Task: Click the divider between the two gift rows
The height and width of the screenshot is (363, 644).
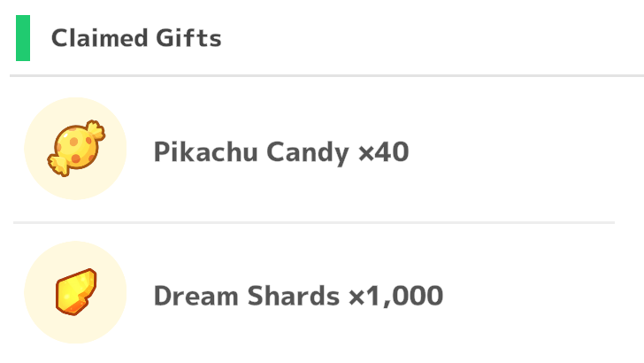Action: pyautogui.click(x=313, y=222)
